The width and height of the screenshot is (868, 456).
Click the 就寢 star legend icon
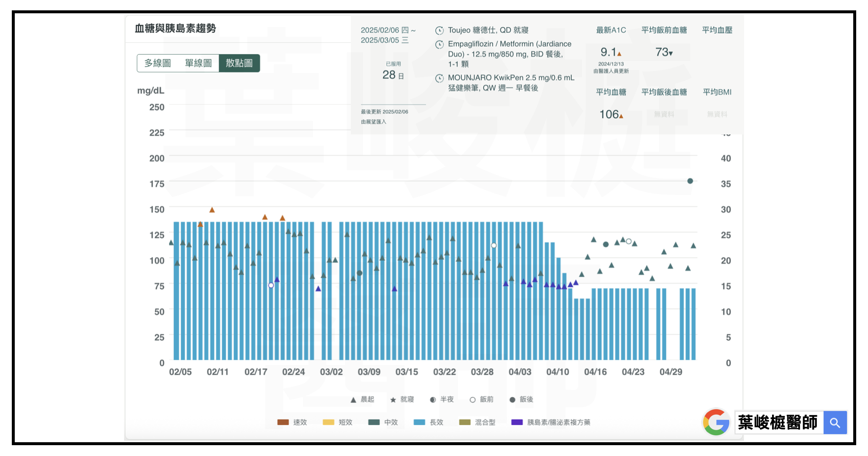point(393,400)
